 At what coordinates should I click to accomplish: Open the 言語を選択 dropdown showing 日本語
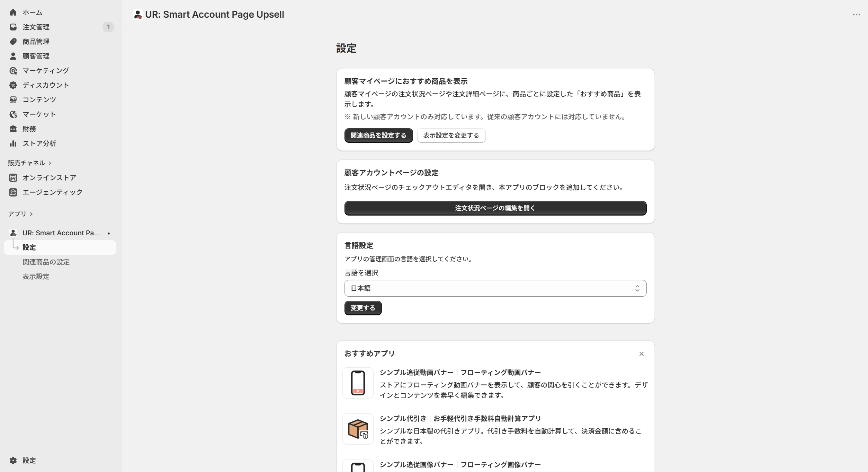click(495, 288)
